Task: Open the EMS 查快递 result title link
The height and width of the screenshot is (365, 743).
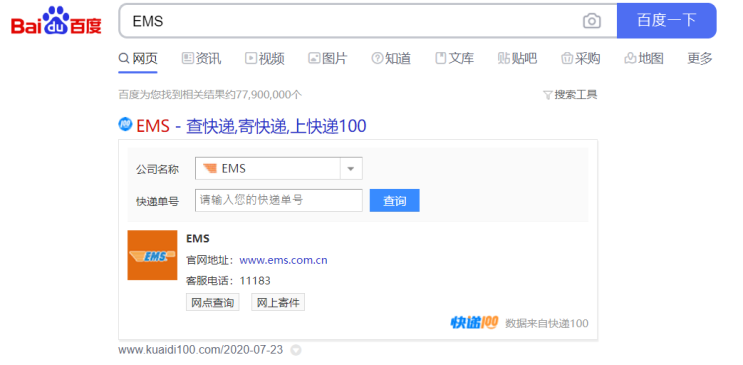Action: 251,127
